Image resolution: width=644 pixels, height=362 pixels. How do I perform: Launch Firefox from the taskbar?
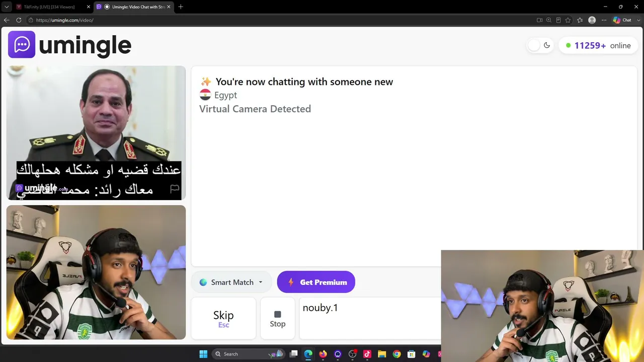(323, 354)
